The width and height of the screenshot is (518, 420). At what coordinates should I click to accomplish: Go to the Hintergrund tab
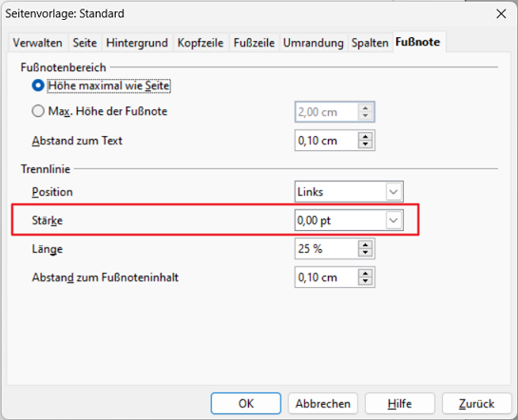[137, 43]
